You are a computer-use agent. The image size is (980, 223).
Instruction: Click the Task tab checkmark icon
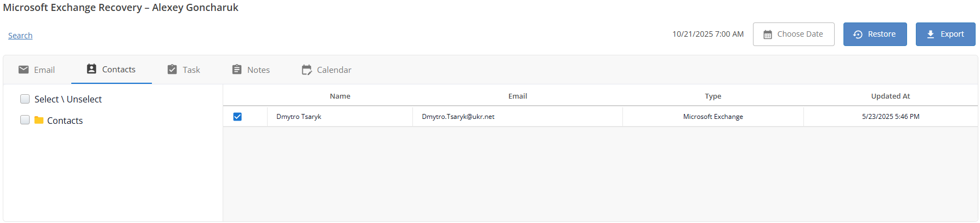point(172,70)
